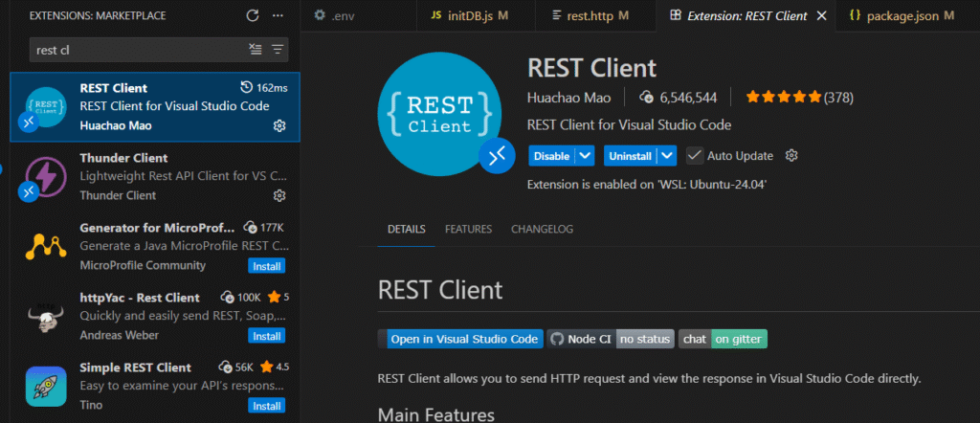This screenshot has width=980, height=423.
Task: Click the Uninstall button
Action: point(631,156)
